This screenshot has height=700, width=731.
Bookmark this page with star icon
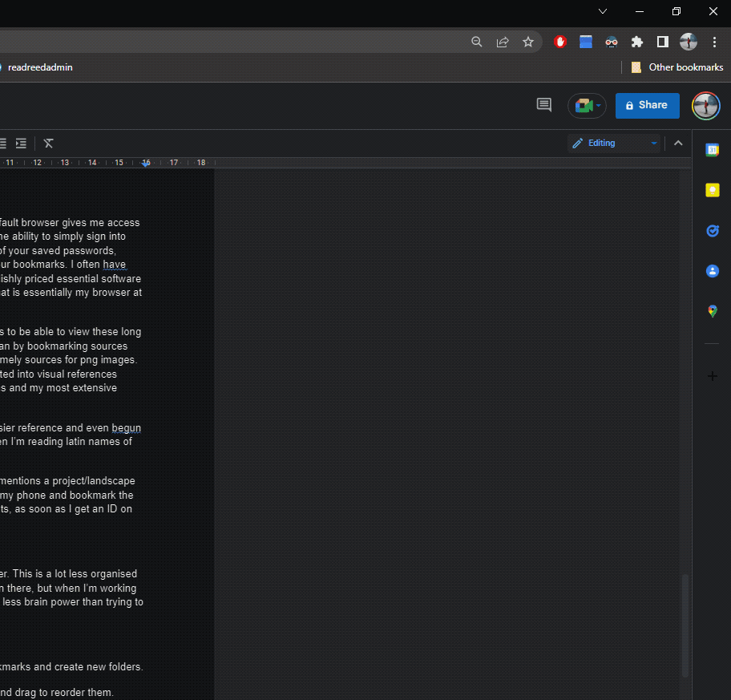(528, 42)
